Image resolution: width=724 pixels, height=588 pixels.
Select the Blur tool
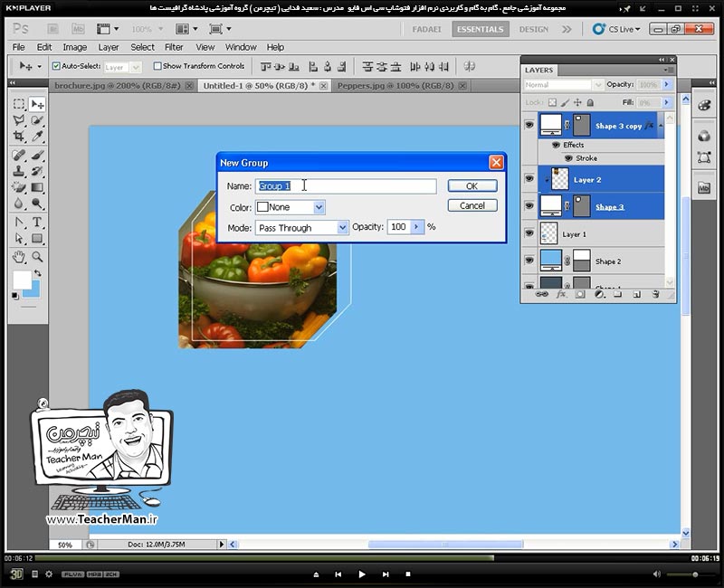pos(18,204)
